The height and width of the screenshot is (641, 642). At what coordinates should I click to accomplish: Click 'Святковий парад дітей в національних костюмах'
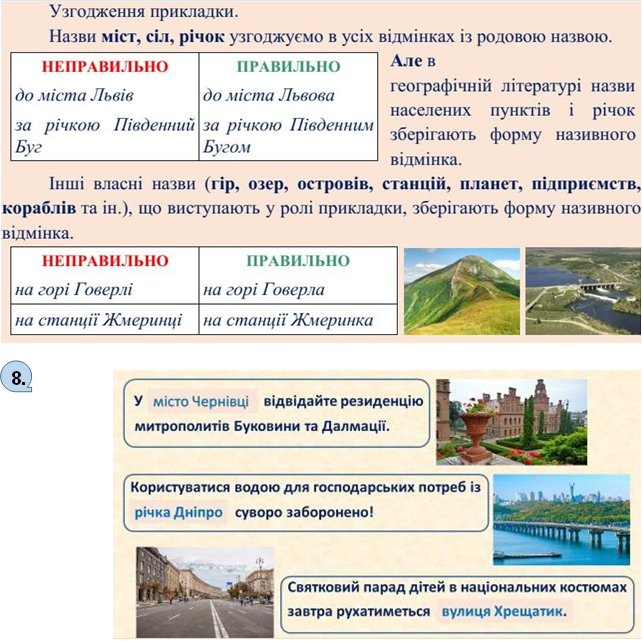[457, 587]
